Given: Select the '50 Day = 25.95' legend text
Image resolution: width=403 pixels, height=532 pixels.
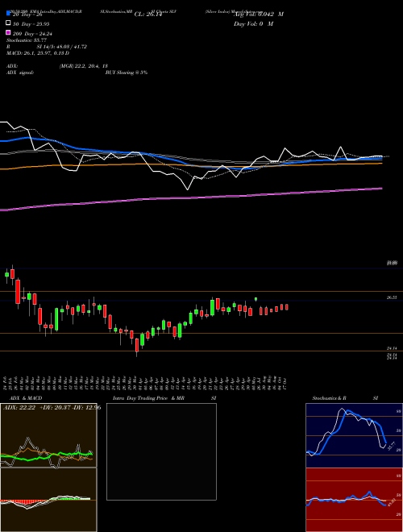Looking at the screenshot, I should 31,23.
